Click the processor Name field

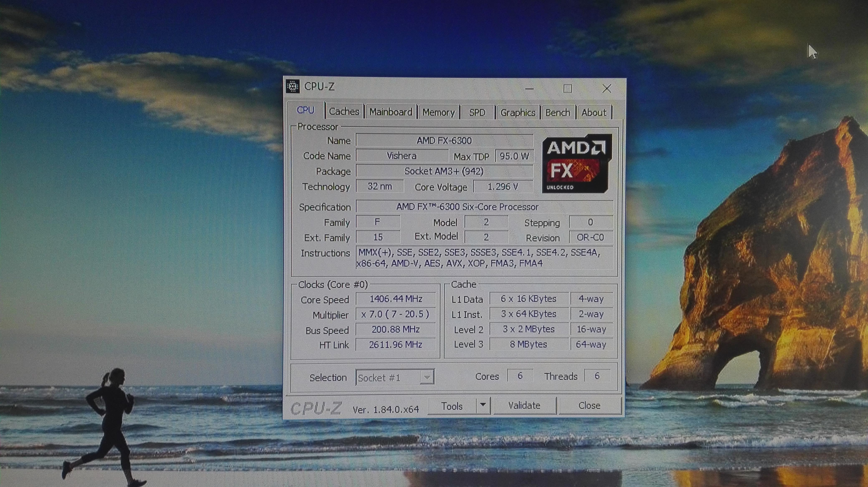(x=444, y=140)
